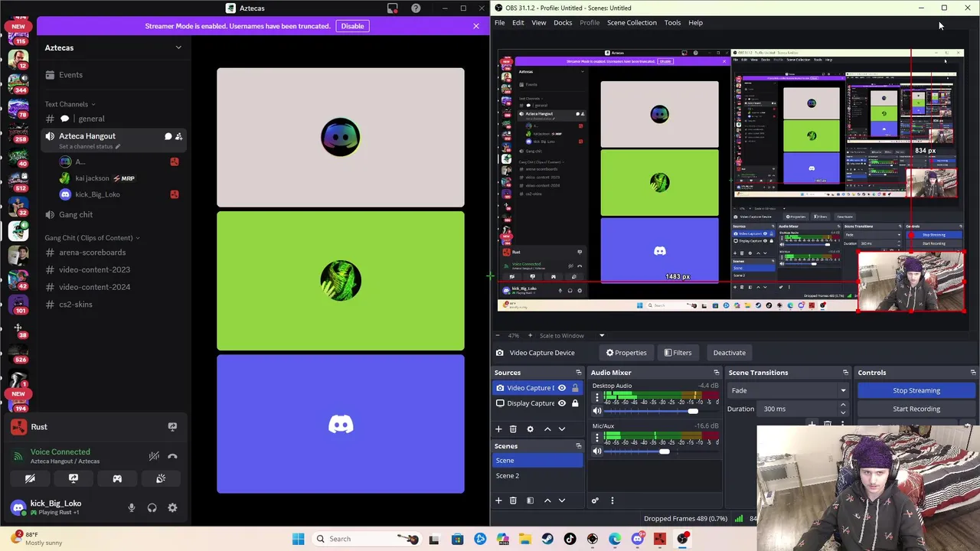This screenshot has width=980, height=551.
Task: Open the Discord help question mark icon
Action: tap(416, 8)
